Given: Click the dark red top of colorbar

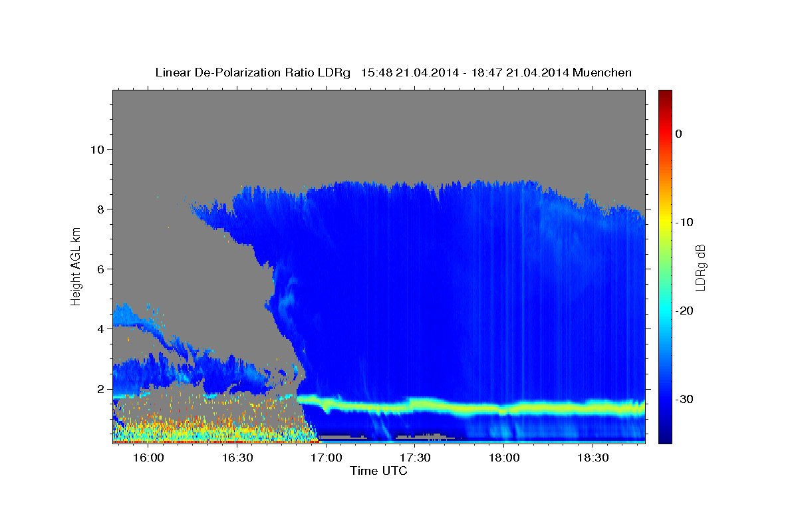Looking at the screenshot, I should [x=665, y=95].
